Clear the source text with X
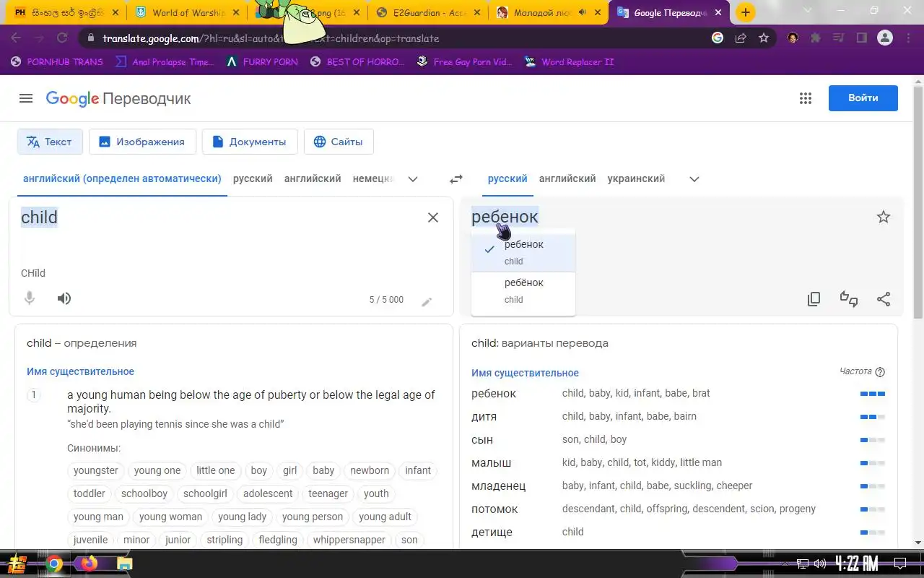The height and width of the screenshot is (578, 924). pos(433,217)
